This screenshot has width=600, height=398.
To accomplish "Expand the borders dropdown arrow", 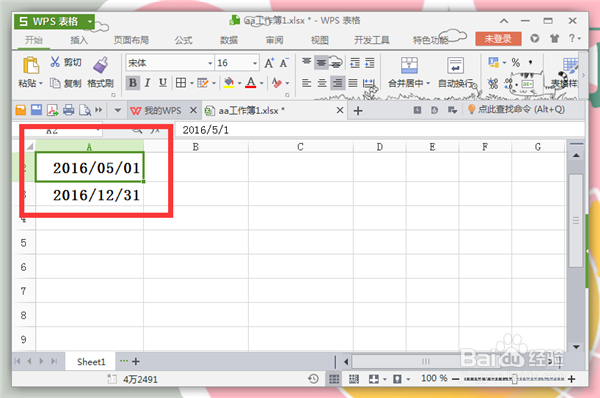I will 191,83.
